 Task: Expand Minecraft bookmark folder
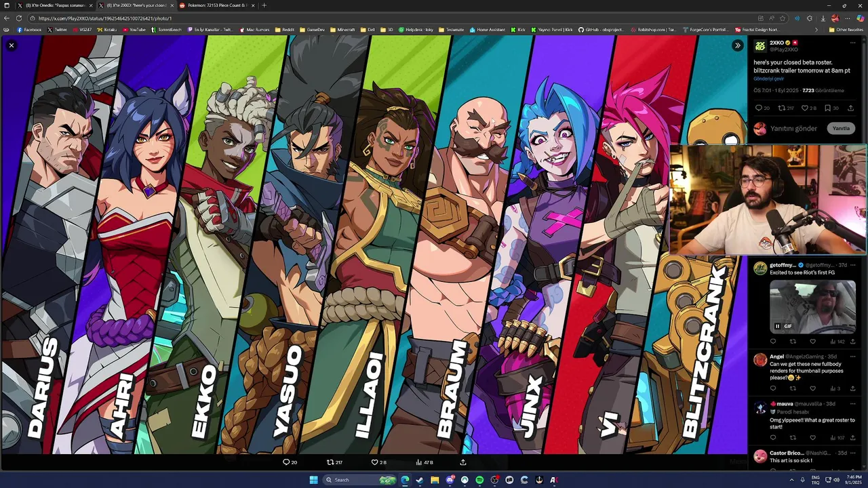(342, 30)
